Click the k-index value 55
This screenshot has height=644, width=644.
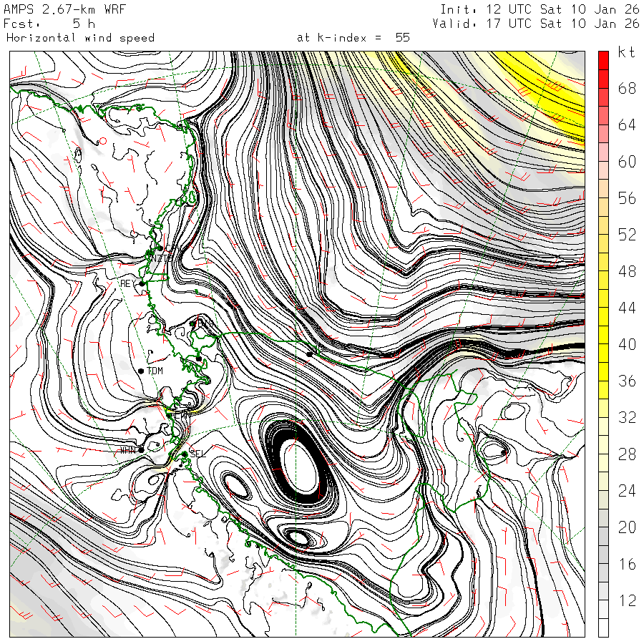click(x=402, y=38)
